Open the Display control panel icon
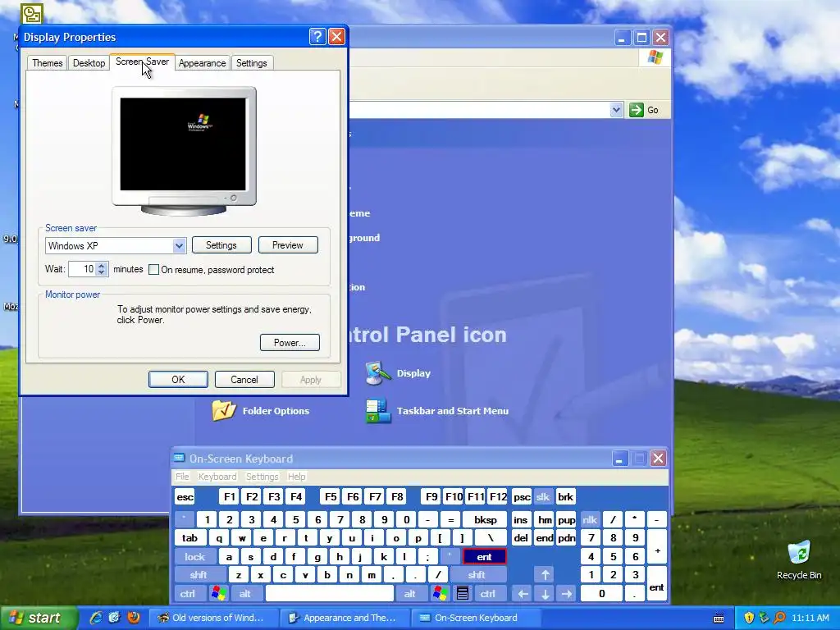 coord(398,373)
